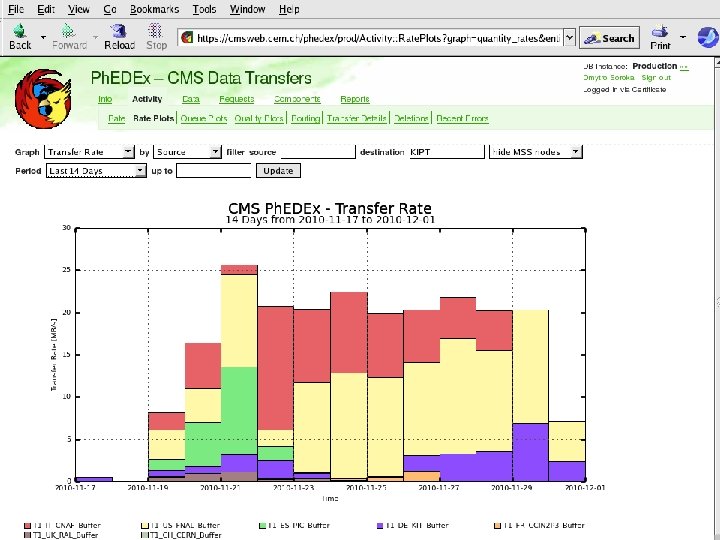Click the Sign out link
This screenshot has width=720, height=540.
tap(656, 78)
